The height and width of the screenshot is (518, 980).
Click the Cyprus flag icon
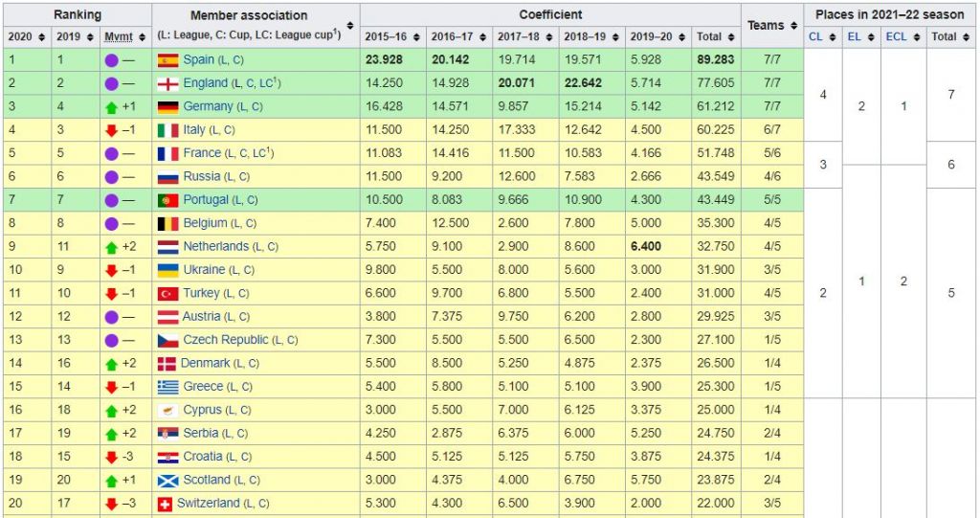click(167, 410)
